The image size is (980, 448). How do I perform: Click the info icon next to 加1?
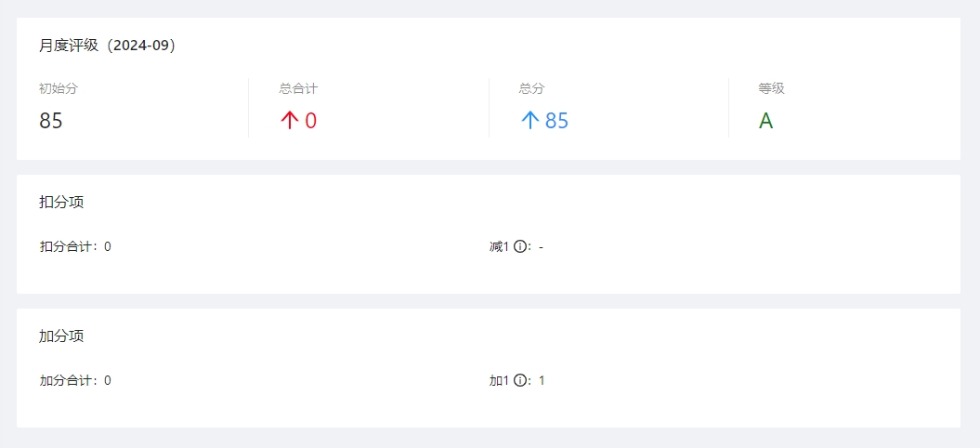pos(520,381)
